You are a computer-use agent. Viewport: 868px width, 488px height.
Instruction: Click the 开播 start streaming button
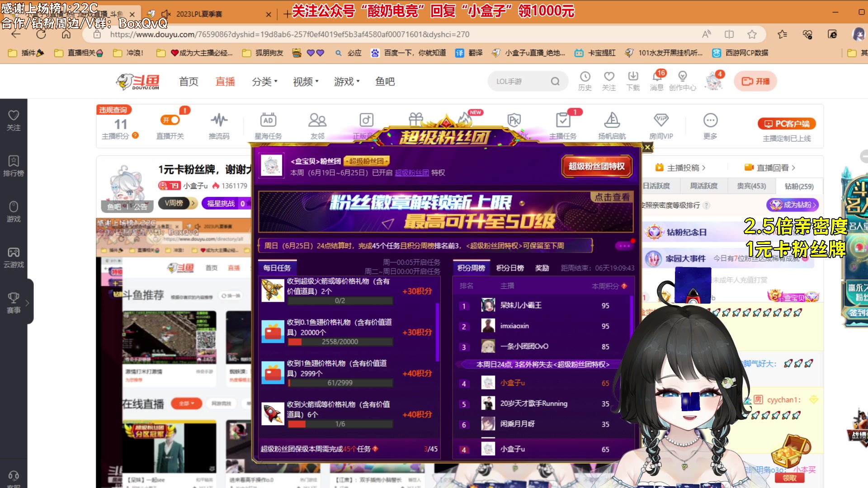coord(755,81)
